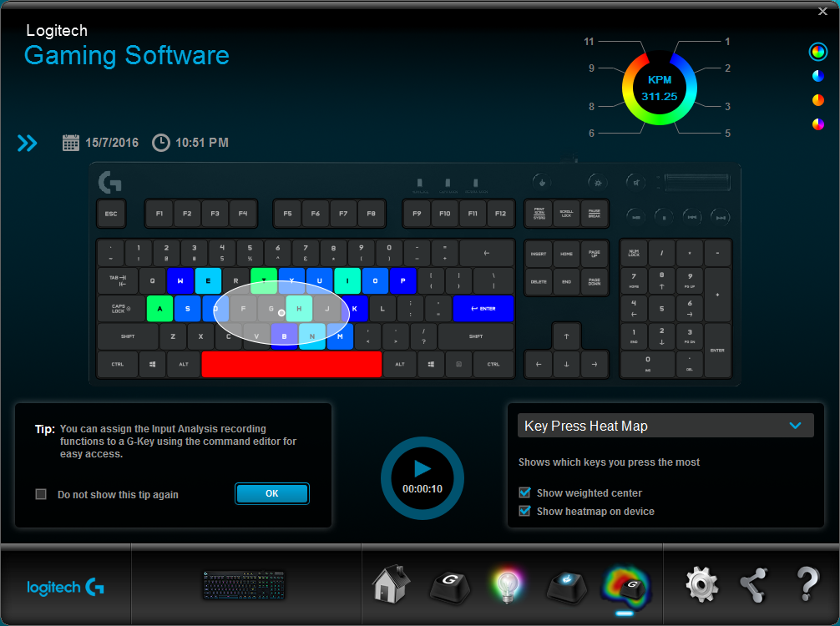Click the time text 10:51 PM
This screenshot has height=626, width=840.
[202, 143]
